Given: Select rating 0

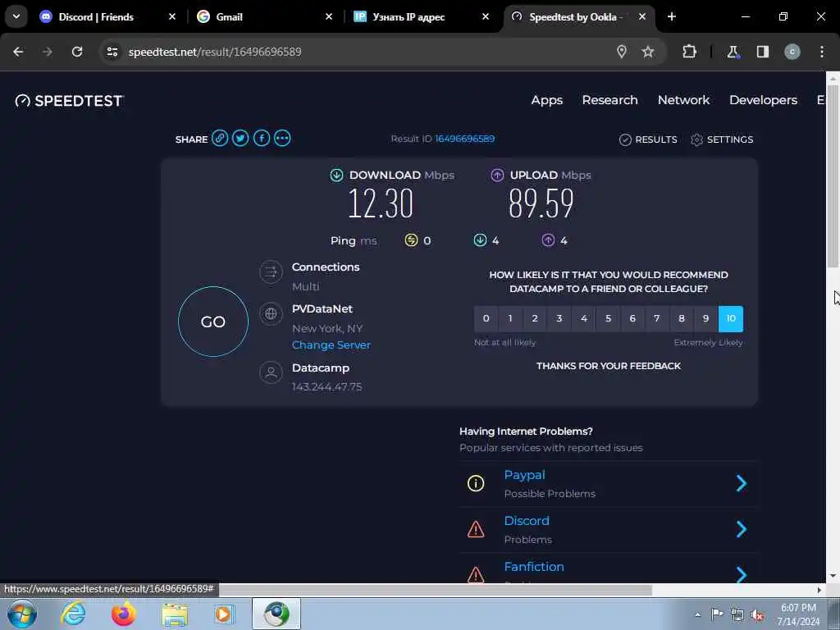Looking at the screenshot, I should 486,319.
